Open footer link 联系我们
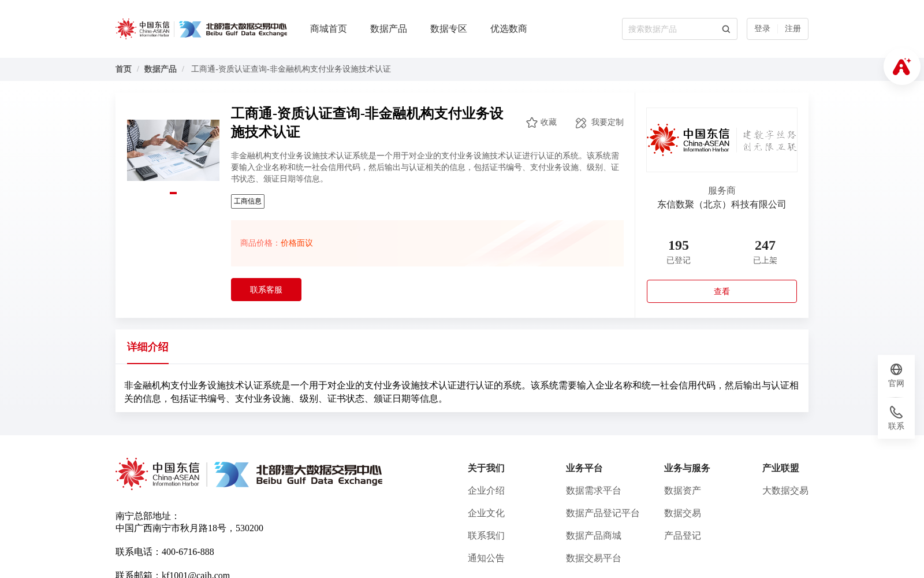924x578 pixels. (486, 536)
